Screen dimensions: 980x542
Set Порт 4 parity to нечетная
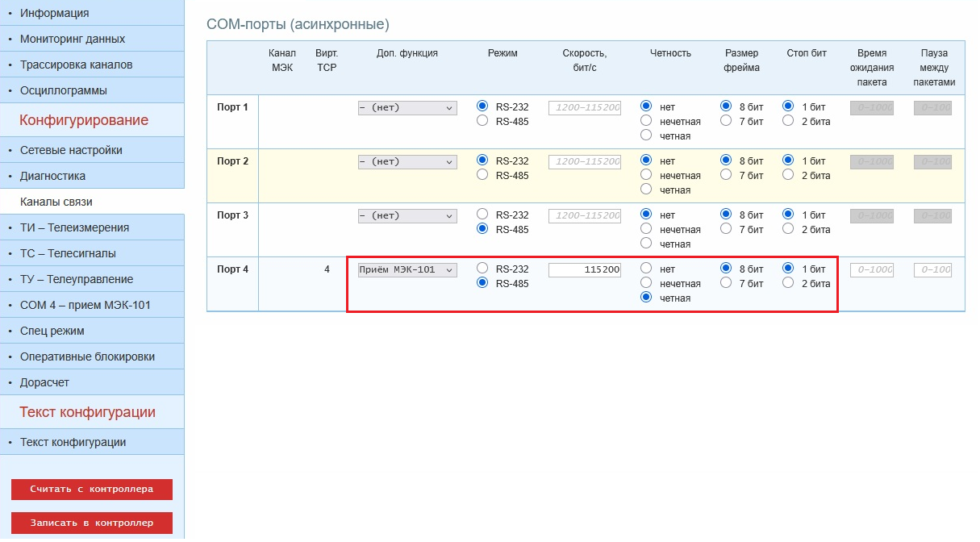click(x=645, y=283)
